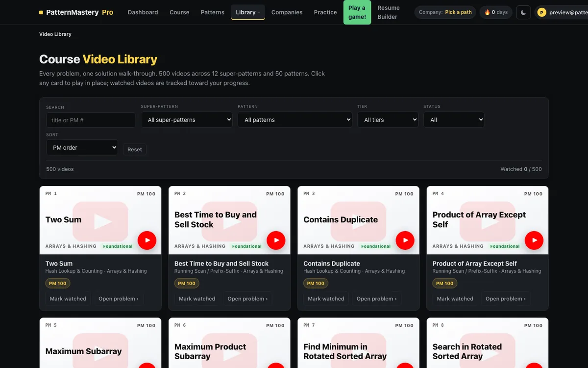
Task: Click the 500 videos count text
Action: tap(60, 169)
